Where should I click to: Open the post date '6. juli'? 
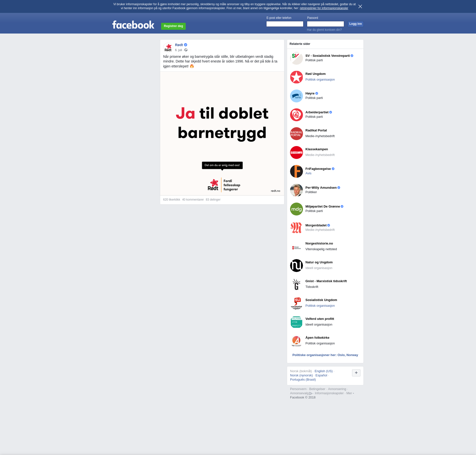[178, 50]
